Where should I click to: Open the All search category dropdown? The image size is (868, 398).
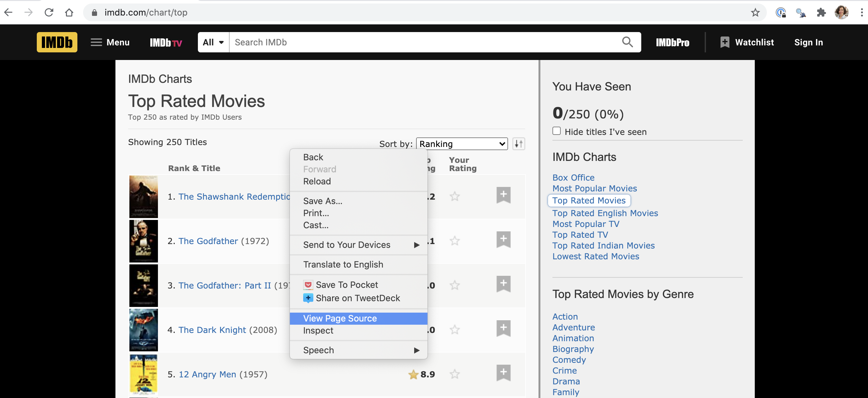pos(213,42)
